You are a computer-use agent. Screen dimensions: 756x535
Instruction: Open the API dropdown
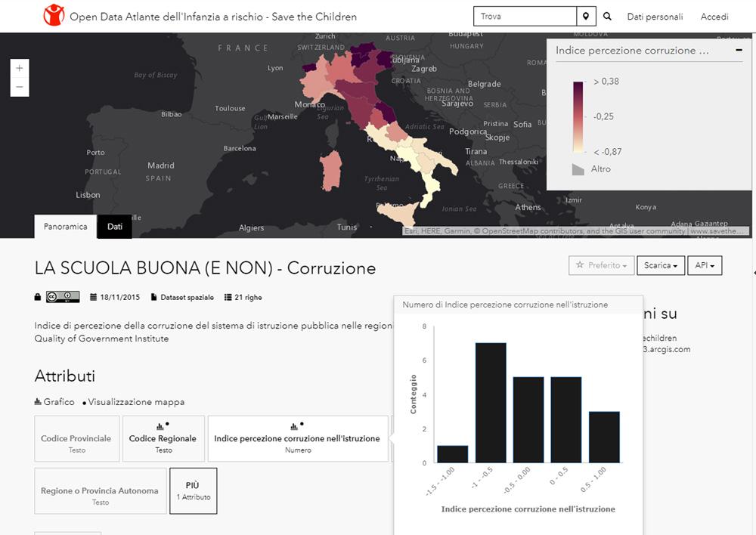pyautogui.click(x=705, y=265)
